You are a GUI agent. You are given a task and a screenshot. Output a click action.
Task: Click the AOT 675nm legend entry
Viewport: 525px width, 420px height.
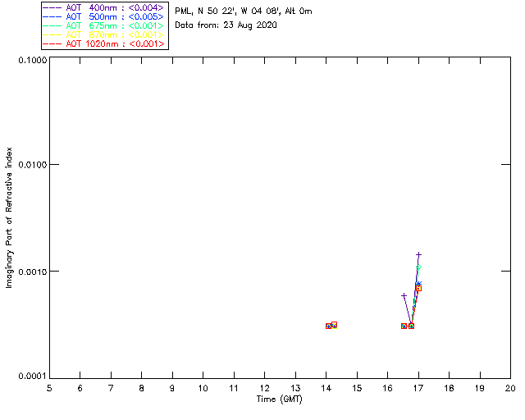104,25
